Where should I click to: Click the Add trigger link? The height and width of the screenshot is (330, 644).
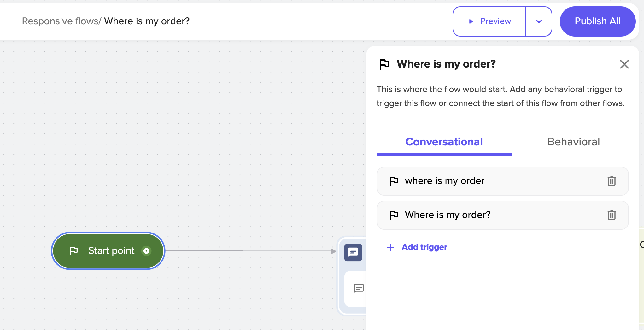[424, 247]
